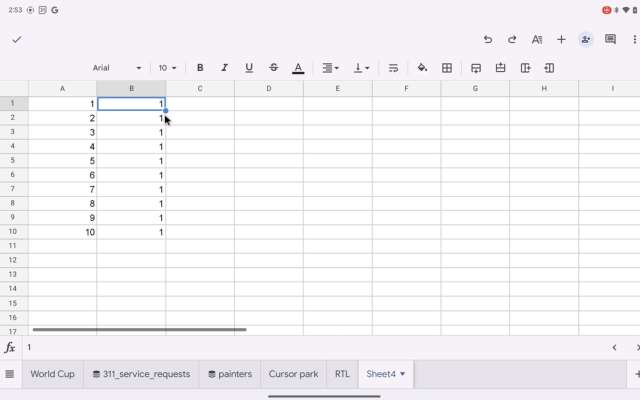Open the text formatting panel icon
640x400 pixels.
point(537,40)
